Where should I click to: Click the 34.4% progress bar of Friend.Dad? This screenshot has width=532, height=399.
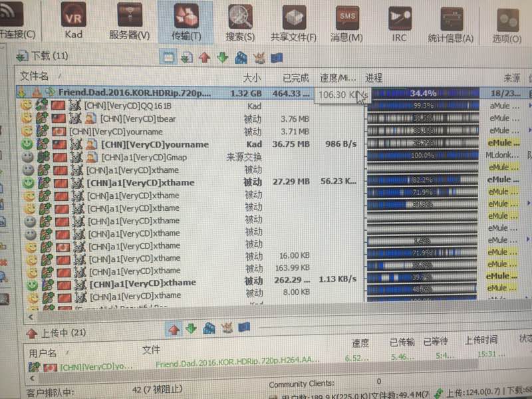click(x=423, y=93)
